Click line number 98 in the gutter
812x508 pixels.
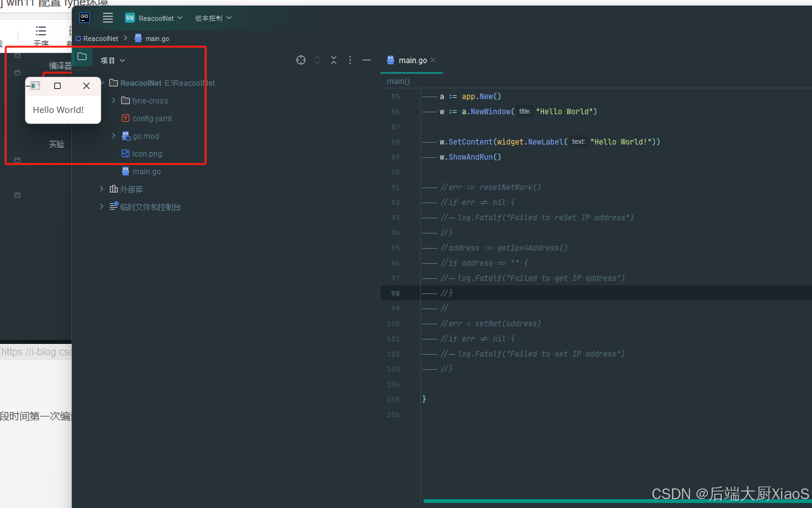(396, 293)
